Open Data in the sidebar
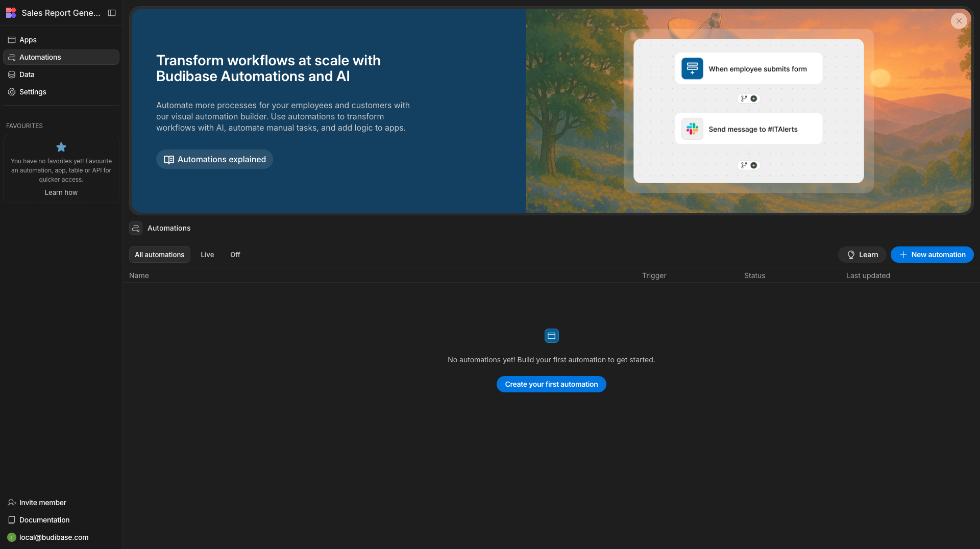 (61, 74)
